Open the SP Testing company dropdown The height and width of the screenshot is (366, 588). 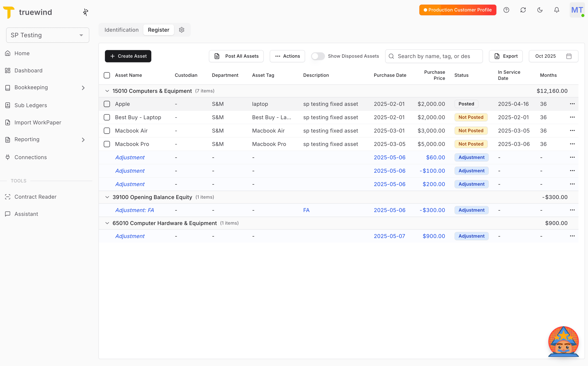pyautogui.click(x=48, y=35)
